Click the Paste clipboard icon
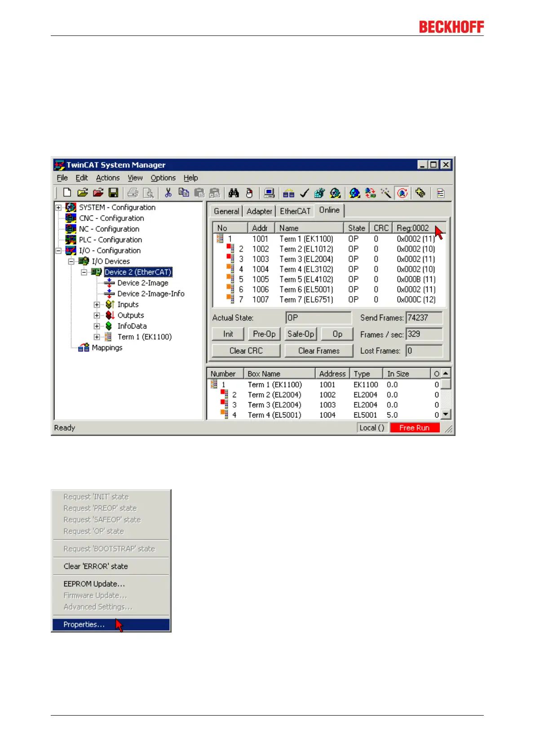The image size is (535, 756). [x=199, y=193]
